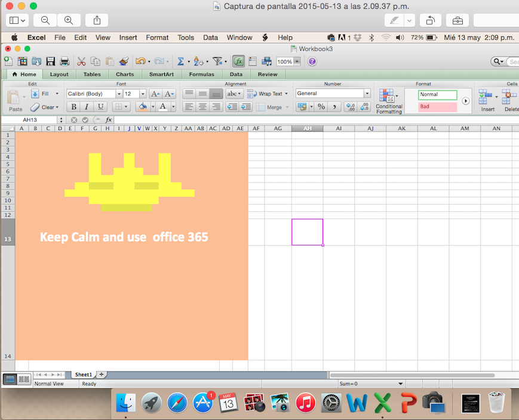Toggle the formula builder fx toolbar button

pyautogui.click(x=238, y=61)
